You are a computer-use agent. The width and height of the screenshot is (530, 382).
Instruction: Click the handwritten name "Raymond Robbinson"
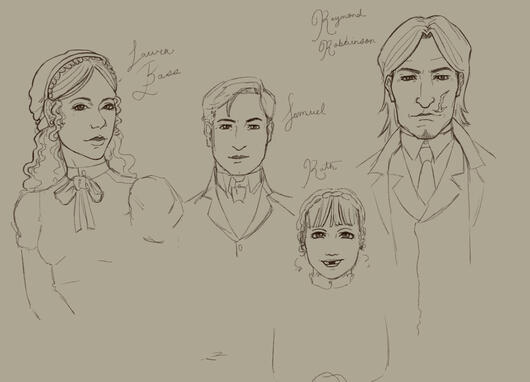pyautogui.click(x=343, y=34)
